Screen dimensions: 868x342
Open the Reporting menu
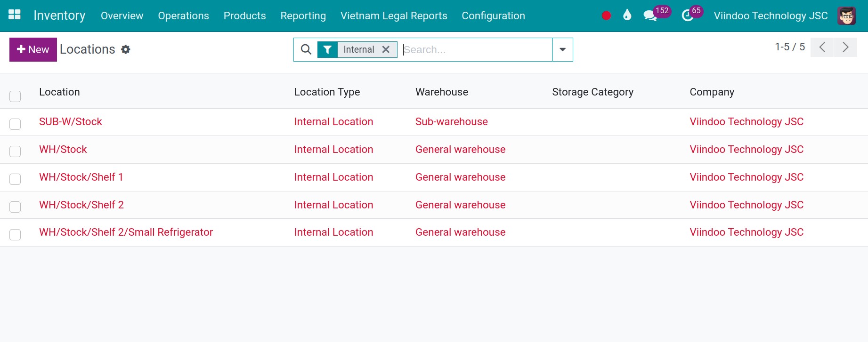click(303, 16)
